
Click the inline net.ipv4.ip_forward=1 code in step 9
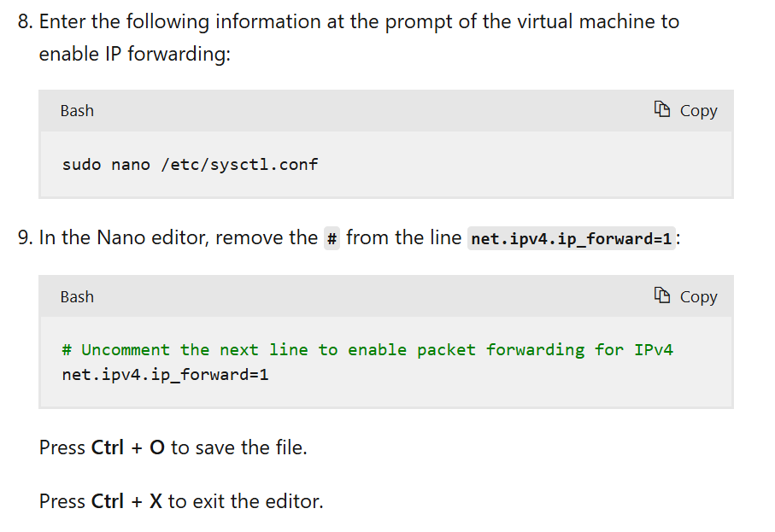pyautogui.click(x=572, y=238)
